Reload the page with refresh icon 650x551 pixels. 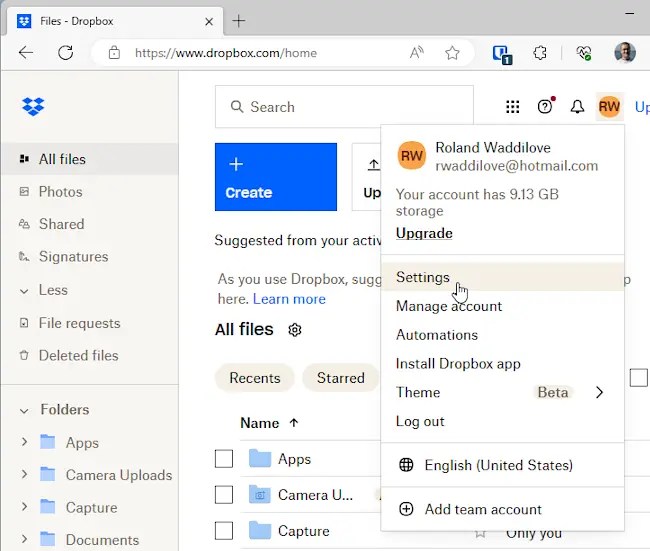click(65, 53)
